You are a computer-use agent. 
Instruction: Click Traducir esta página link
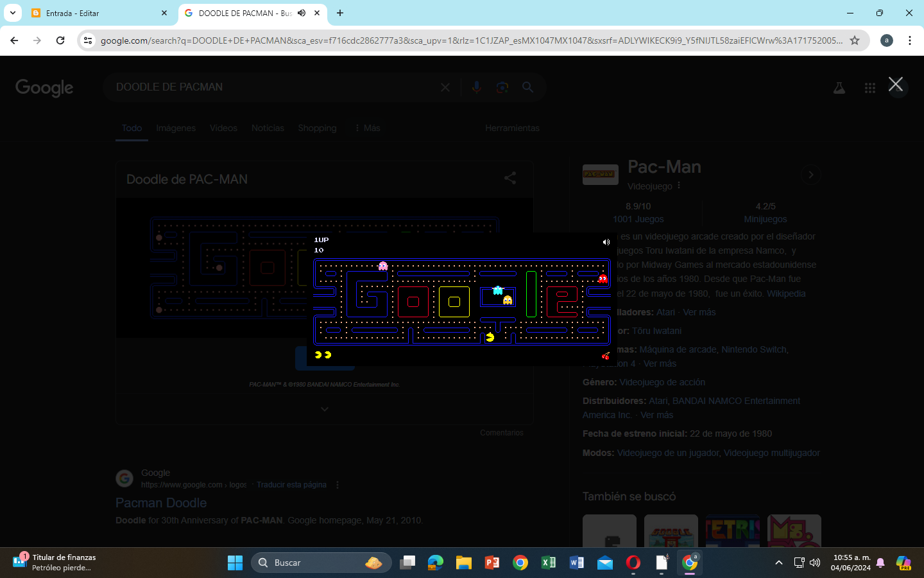tap(291, 485)
